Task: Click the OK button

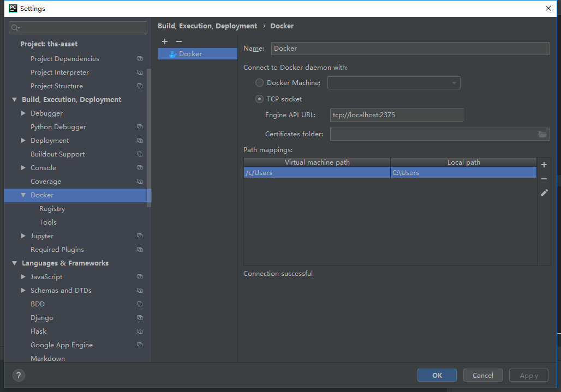Action: pos(437,375)
